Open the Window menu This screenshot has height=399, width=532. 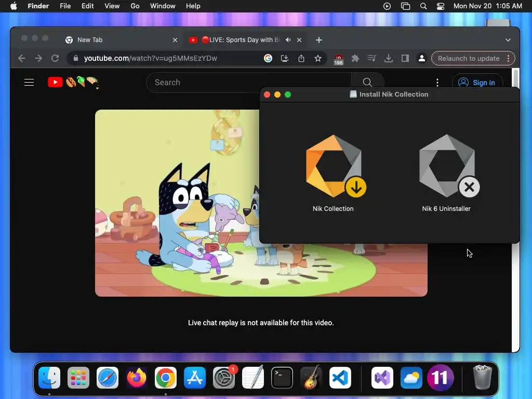tap(163, 6)
